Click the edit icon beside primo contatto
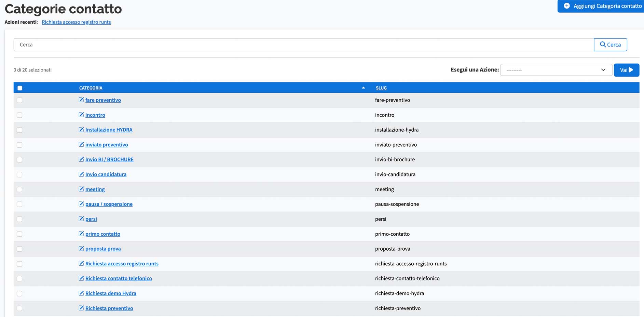The width and height of the screenshot is (644, 317). coord(81,234)
